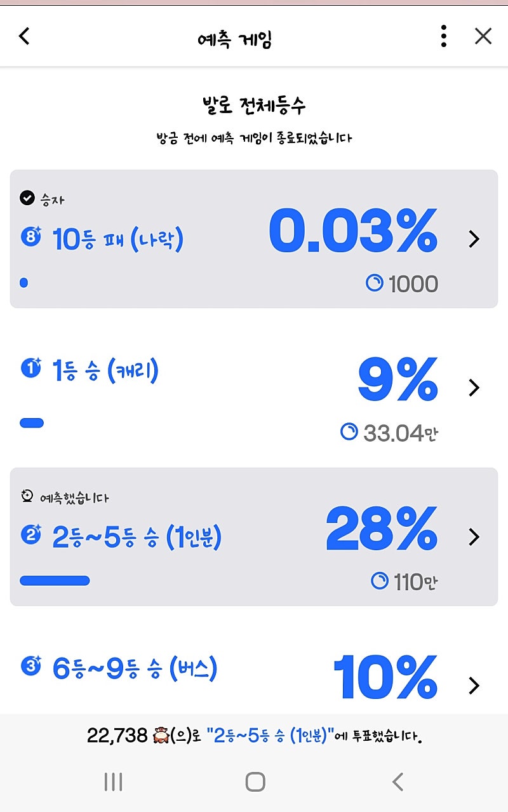Click the 28% progress bar
This screenshot has width=508, height=812.
[55, 580]
